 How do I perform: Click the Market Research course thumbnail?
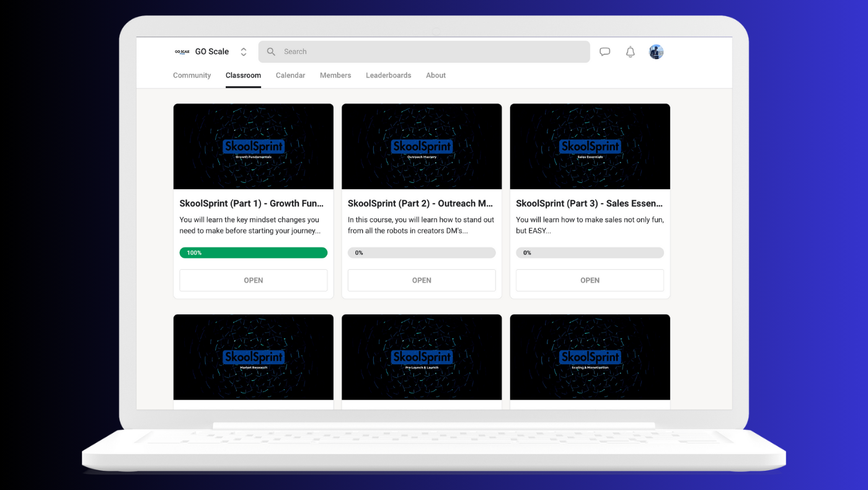[x=254, y=357]
